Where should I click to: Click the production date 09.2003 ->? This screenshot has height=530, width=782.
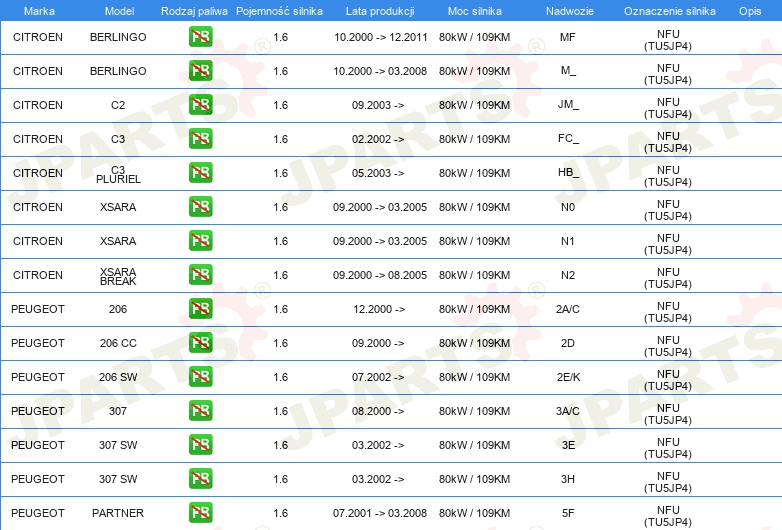coord(378,105)
